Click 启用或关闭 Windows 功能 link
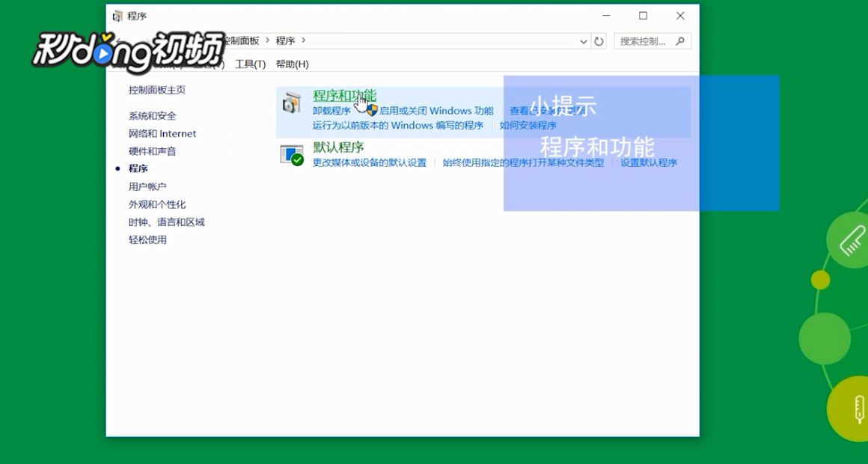 point(436,111)
